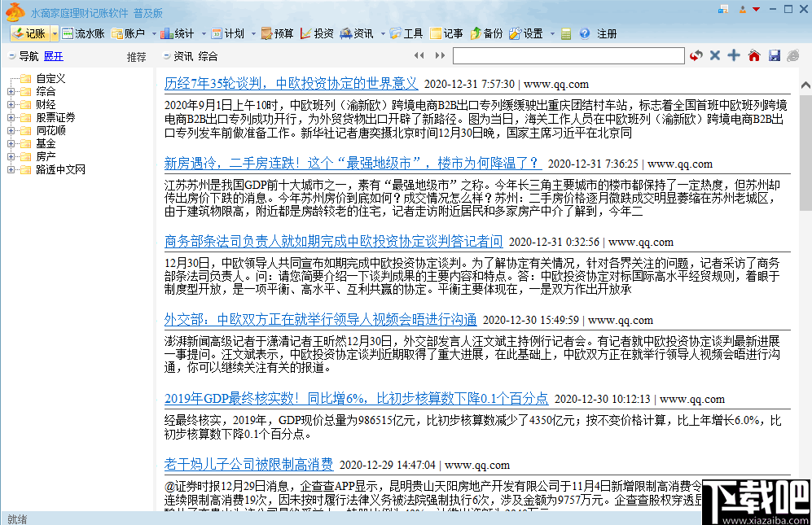Click the blue plus icon to add feed

click(x=733, y=55)
